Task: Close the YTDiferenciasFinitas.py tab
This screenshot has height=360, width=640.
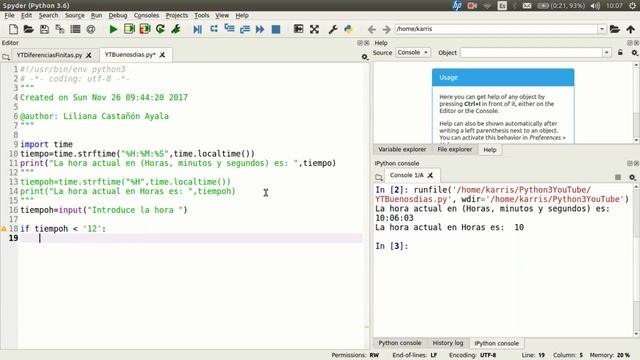Action: (89, 55)
